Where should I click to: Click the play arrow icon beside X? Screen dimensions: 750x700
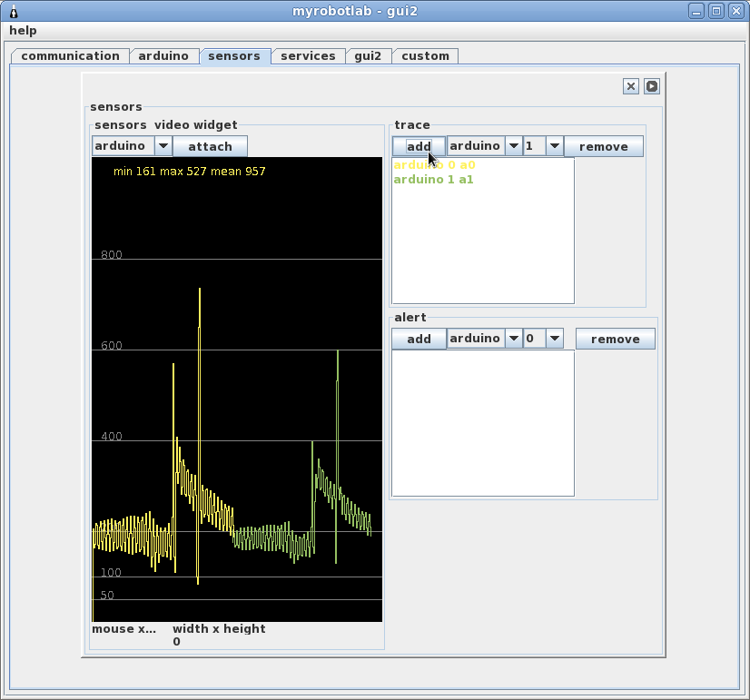click(652, 86)
